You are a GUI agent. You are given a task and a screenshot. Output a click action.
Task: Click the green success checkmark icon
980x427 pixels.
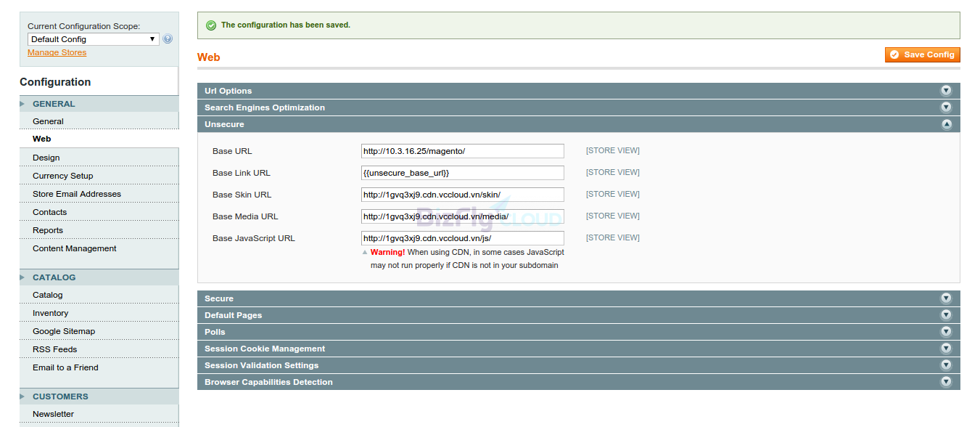click(x=211, y=25)
